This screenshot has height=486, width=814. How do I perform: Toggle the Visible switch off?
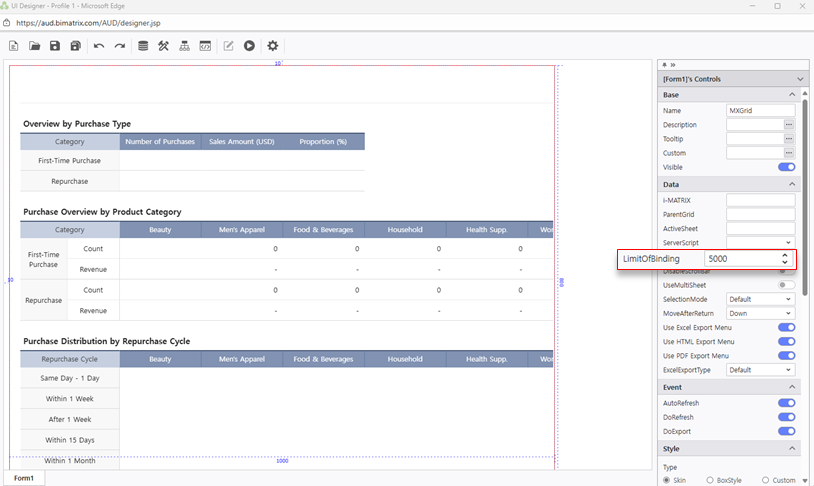pyautogui.click(x=786, y=167)
